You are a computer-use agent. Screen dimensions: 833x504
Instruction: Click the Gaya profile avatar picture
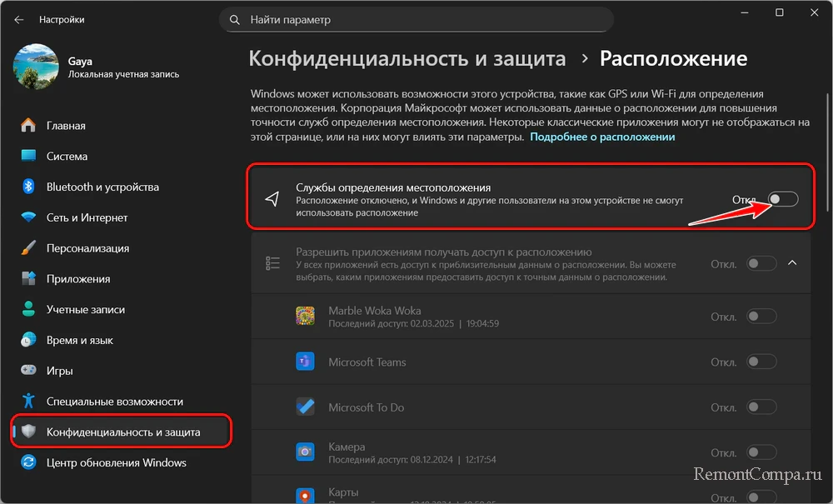coord(36,68)
